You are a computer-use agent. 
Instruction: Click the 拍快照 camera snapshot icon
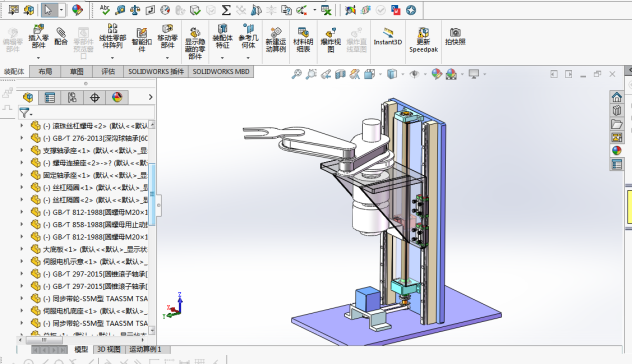pos(455,36)
